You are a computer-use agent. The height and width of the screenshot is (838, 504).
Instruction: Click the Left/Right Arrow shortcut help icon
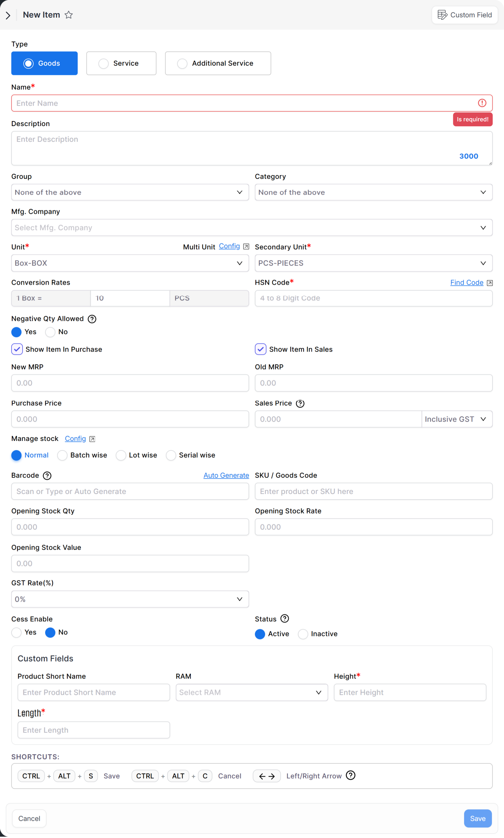pyautogui.click(x=351, y=775)
